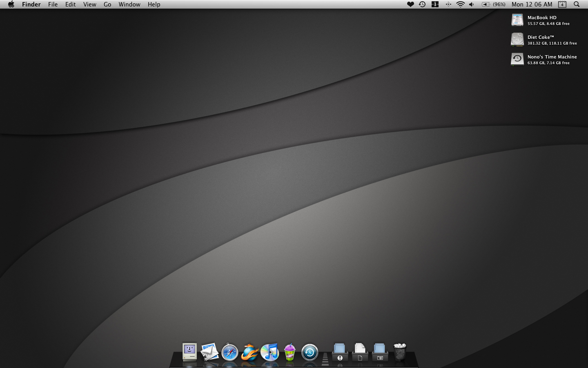The width and height of the screenshot is (588, 368).
Task: Open the Window menu
Action: tap(129, 4)
